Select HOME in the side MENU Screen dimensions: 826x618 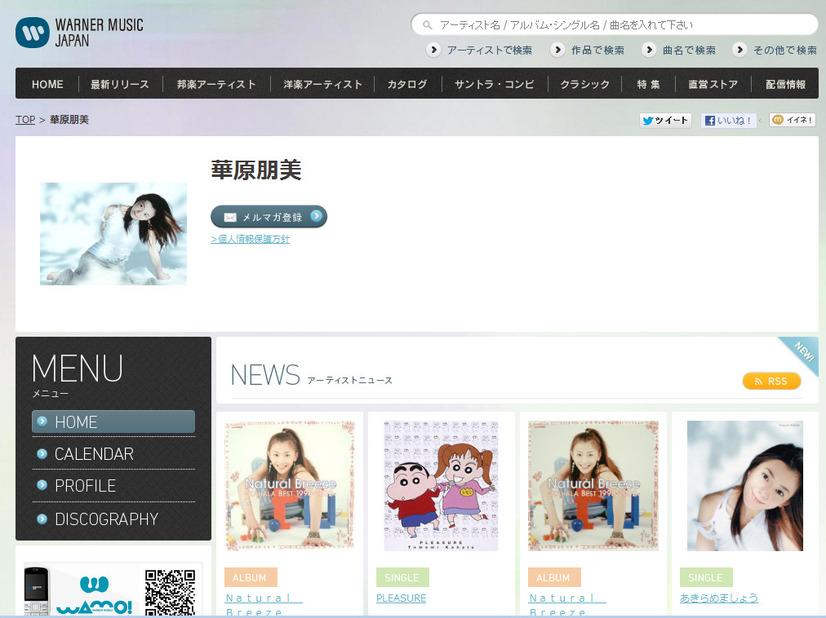click(113, 422)
